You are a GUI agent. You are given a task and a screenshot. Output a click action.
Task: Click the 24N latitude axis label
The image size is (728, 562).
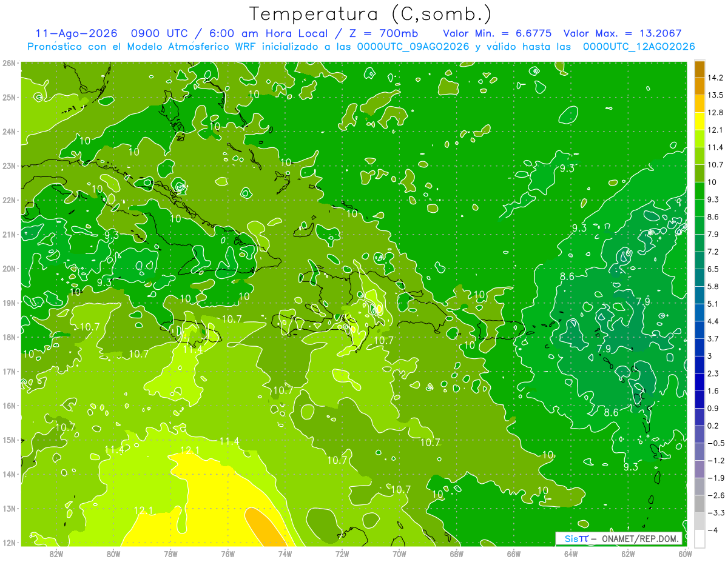click(x=9, y=132)
